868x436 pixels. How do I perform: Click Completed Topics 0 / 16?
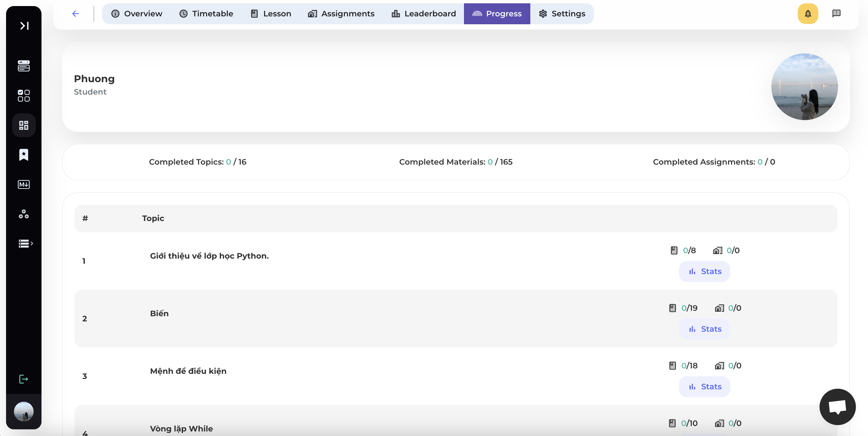coord(198,162)
